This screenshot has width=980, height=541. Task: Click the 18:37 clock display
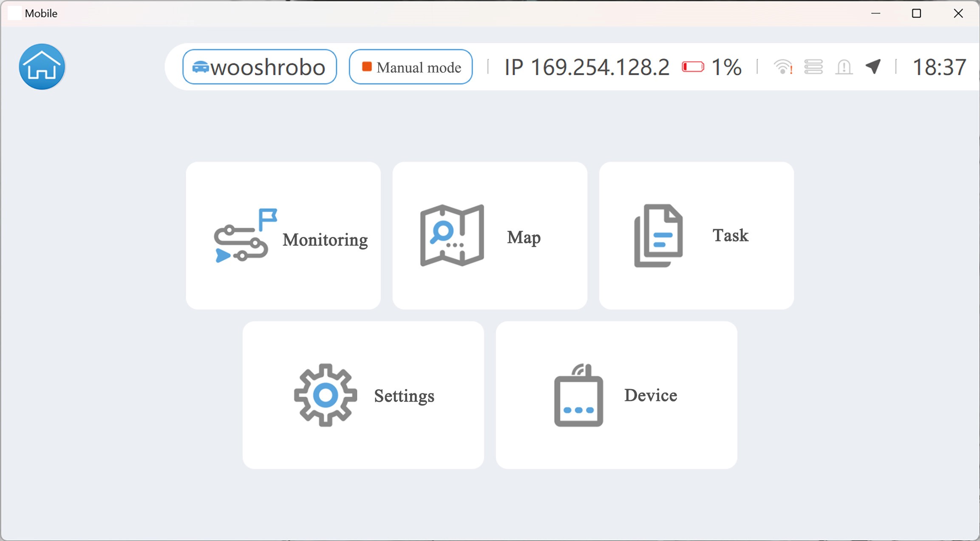[x=939, y=67]
